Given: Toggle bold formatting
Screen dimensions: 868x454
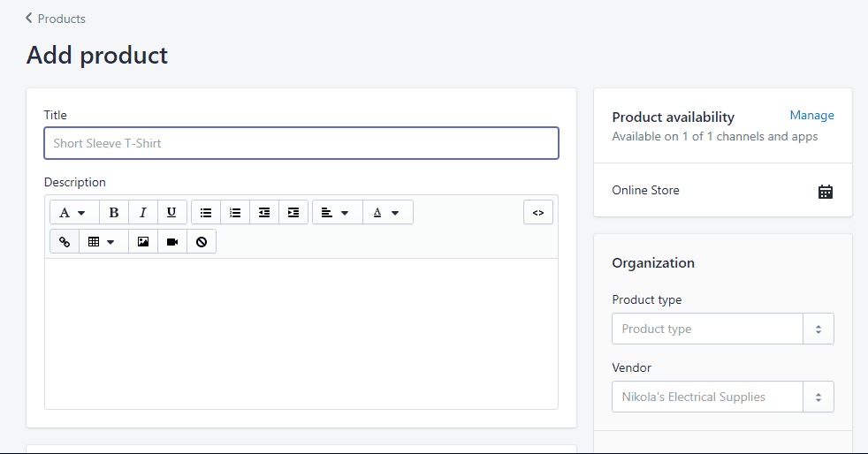Looking at the screenshot, I should click(x=114, y=212).
